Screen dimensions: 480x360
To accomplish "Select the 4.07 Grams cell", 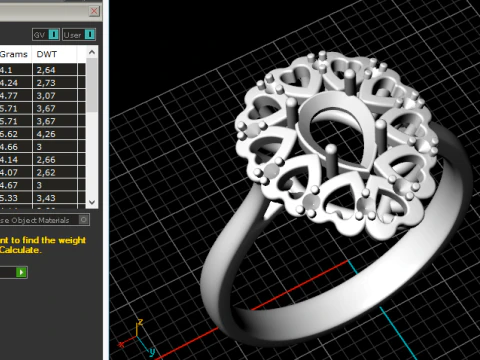I will click(x=15, y=172).
